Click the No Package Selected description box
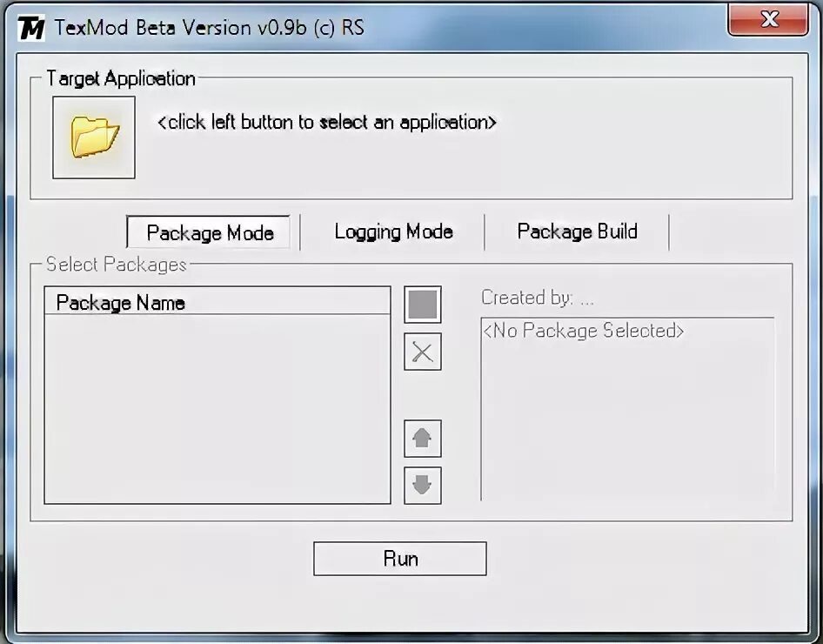The height and width of the screenshot is (644, 823). (628, 409)
